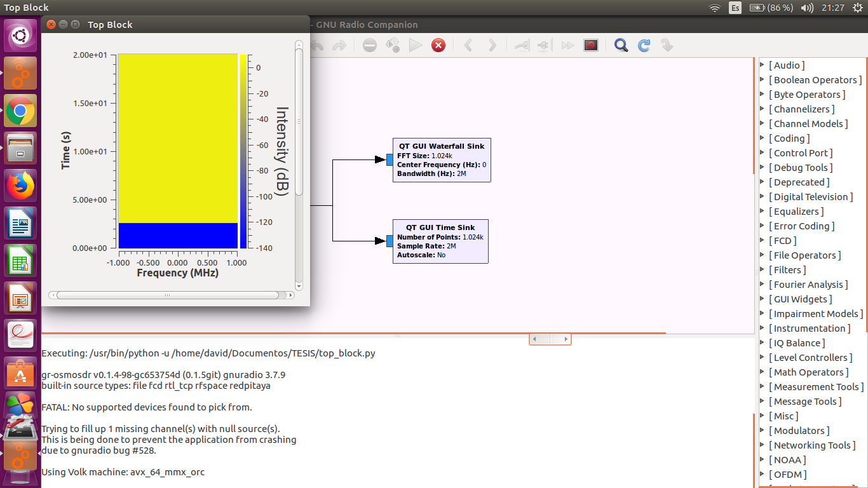Open the Find blocks search (magnifier icon)

click(x=621, y=45)
